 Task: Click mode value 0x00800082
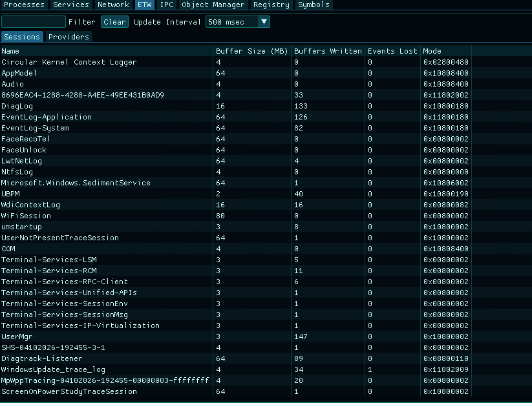(x=446, y=205)
